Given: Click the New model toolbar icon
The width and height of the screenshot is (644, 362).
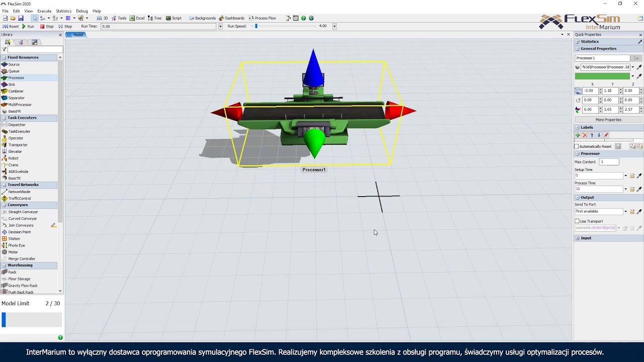Looking at the screenshot, I should [x=5, y=18].
